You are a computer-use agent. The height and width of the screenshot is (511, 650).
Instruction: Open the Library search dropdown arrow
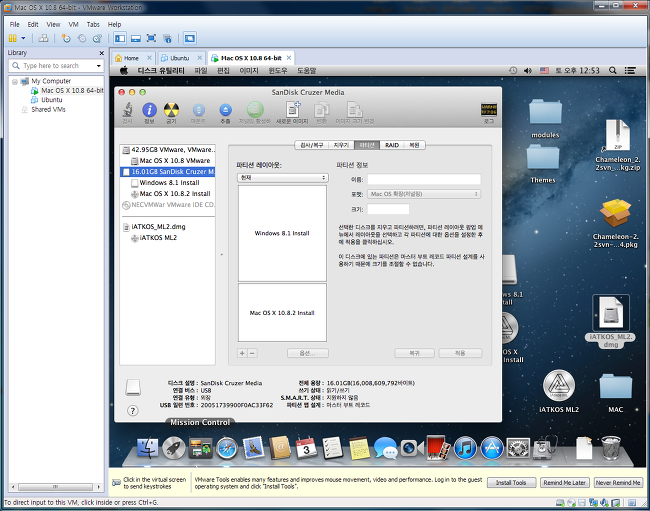(x=99, y=66)
